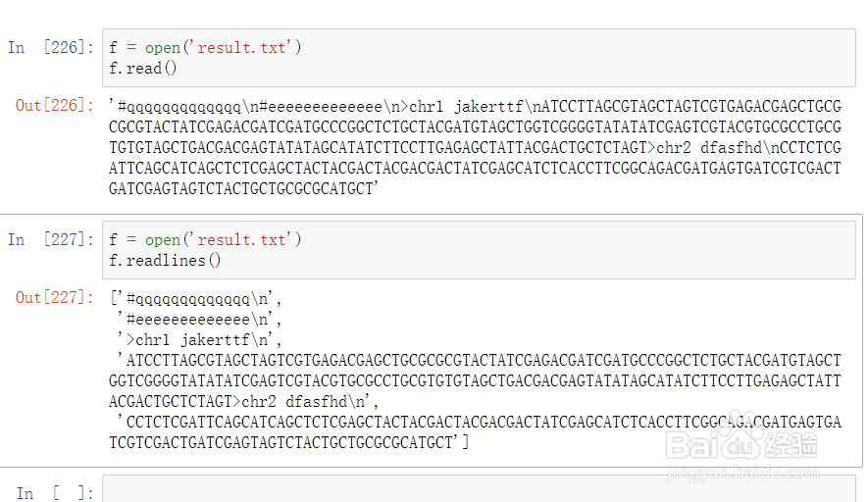Image resolution: width=868 pixels, height=502 pixels.
Task: Click the Out[226] prompt label
Action: pos(54,105)
